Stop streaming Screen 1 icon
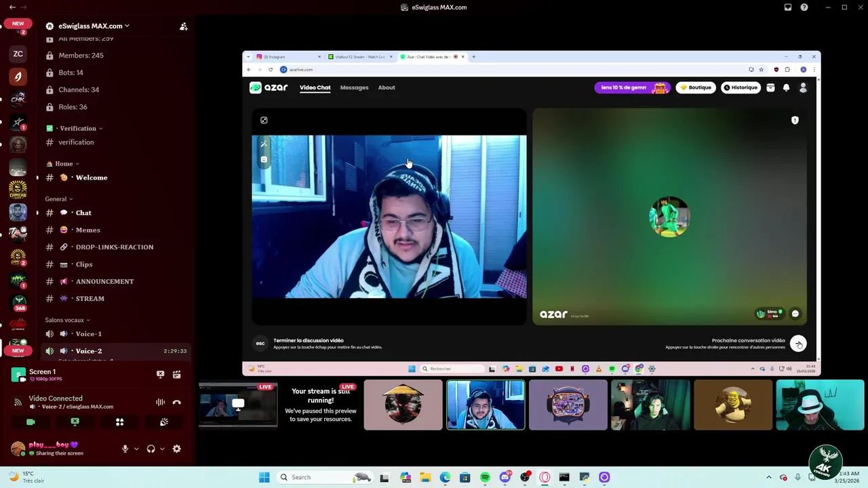The image size is (868, 488). (160, 374)
